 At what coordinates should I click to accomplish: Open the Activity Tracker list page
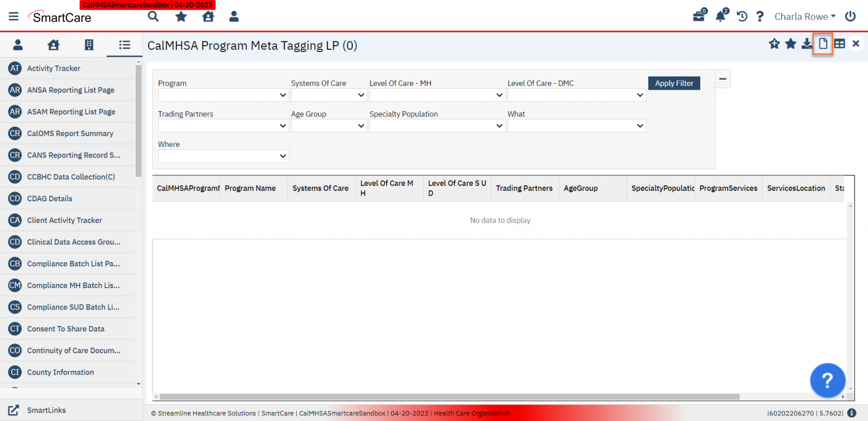[x=54, y=68]
